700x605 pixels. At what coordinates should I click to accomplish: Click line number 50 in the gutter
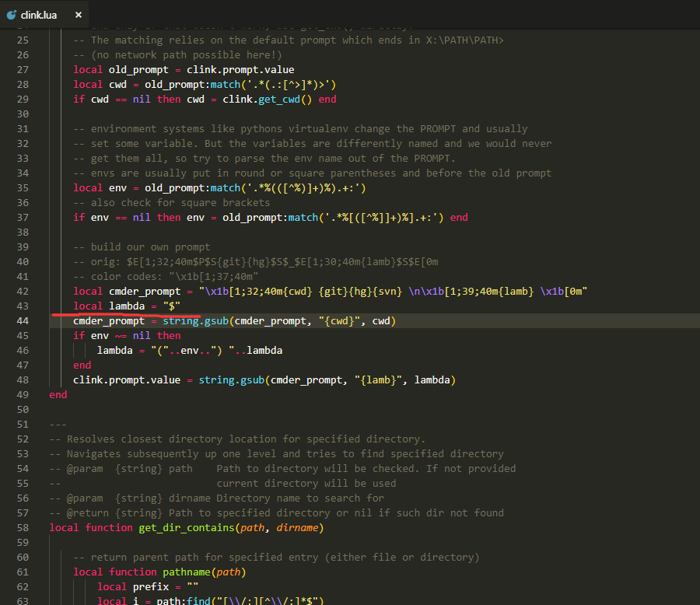click(x=23, y=410)
